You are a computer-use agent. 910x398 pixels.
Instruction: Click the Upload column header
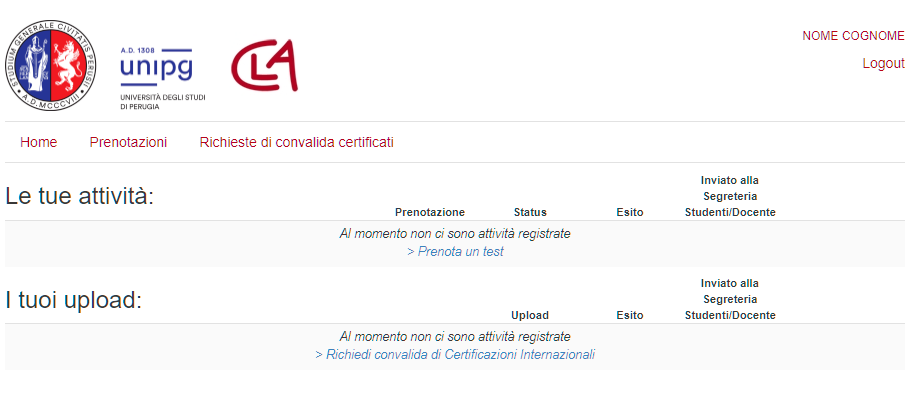click(x=530, y=315)
